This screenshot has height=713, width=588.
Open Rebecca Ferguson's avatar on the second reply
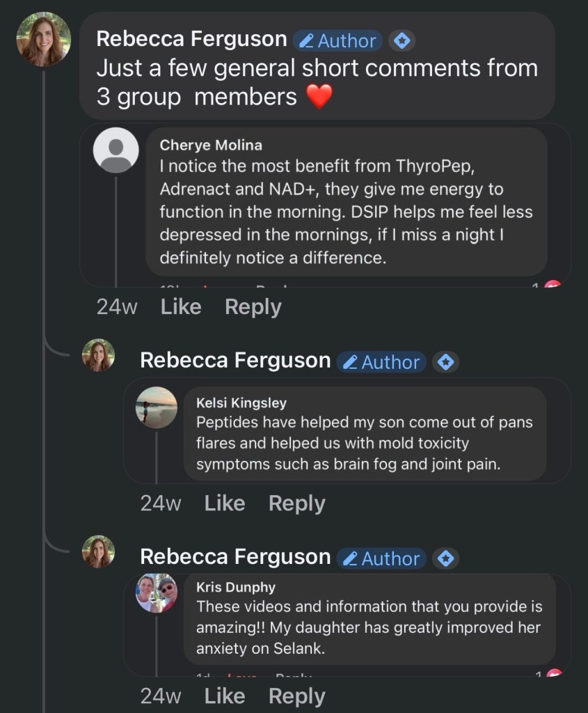[98, 355]
